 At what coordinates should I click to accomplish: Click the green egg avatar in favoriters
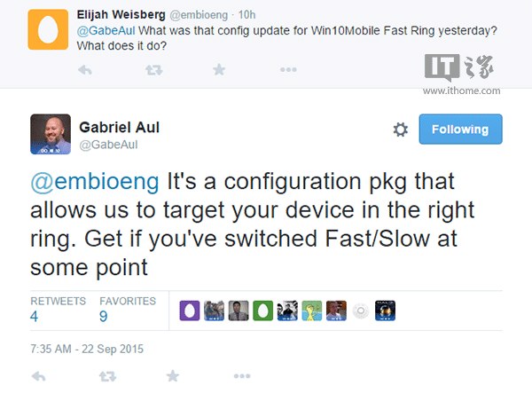tap(263, 310)
